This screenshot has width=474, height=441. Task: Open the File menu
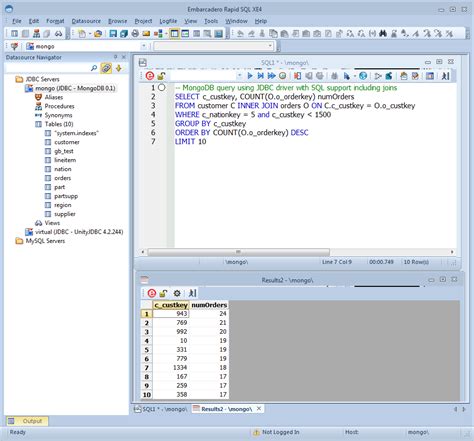tap(17, 21)
